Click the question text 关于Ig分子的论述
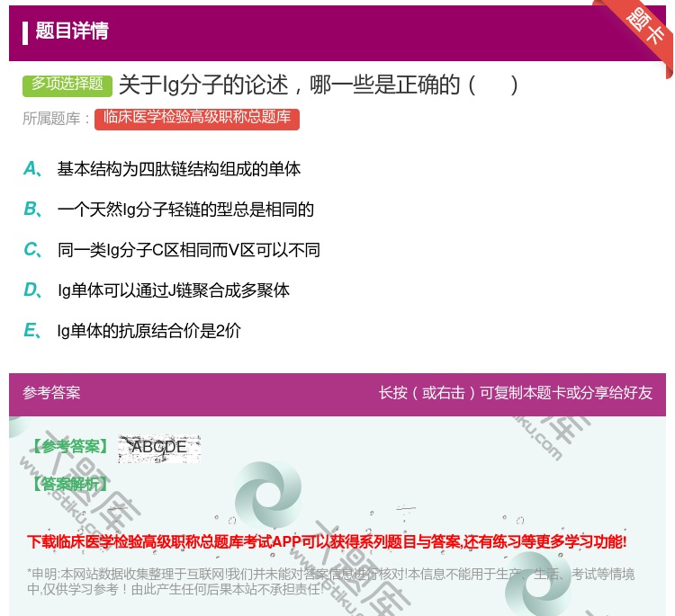This screenshot has height=616, width=675. click(x=319, y=85)
